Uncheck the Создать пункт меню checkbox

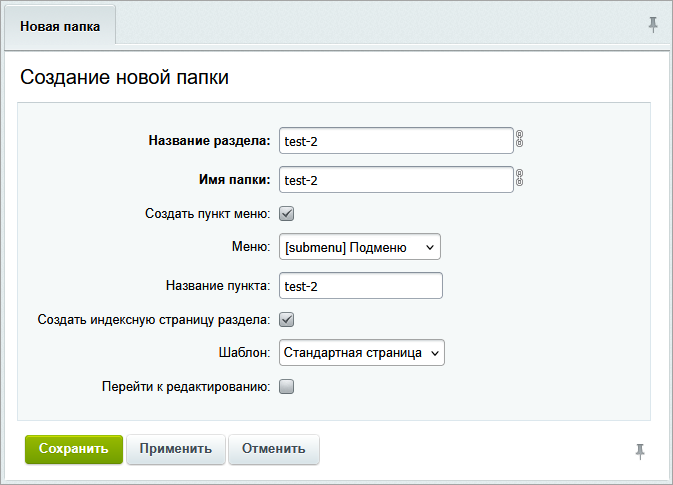(x=286, y=213)
